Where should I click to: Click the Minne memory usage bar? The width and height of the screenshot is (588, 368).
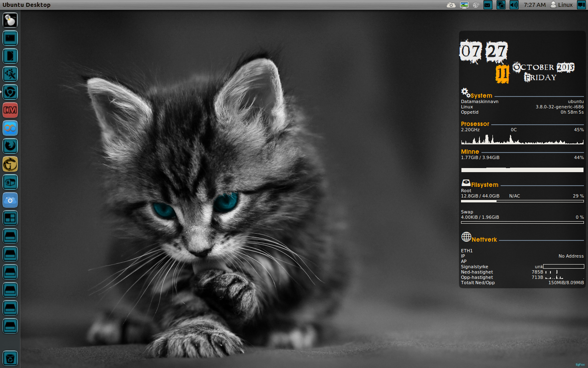[522, 170]
